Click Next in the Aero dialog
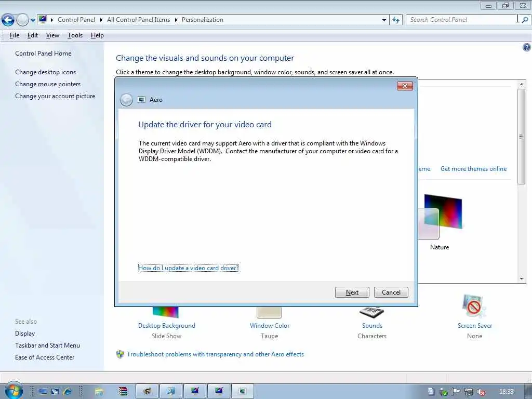Image resolution: width=532 pixels, height=399 pixels. point(352,292)
